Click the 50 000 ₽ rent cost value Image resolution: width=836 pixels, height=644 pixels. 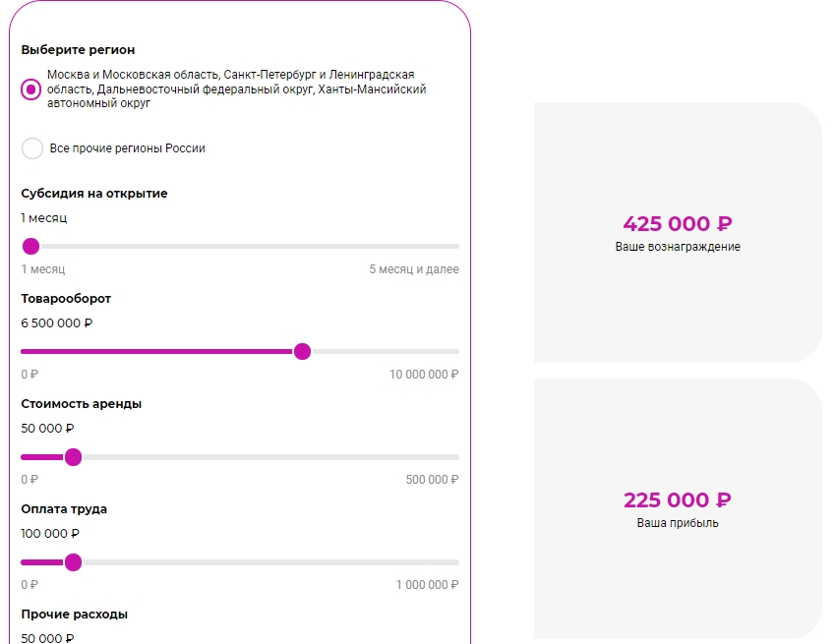click(47, 428)
